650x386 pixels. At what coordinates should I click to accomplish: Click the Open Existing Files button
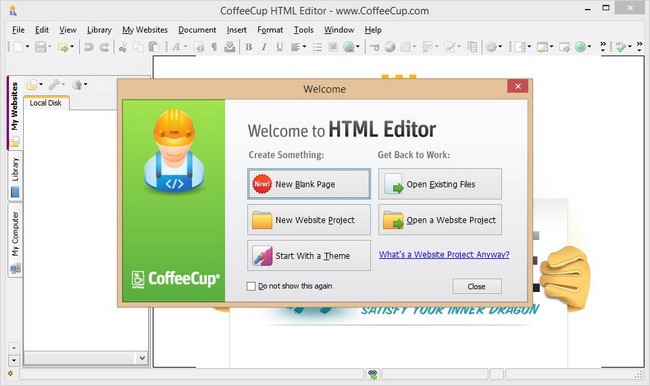[x=440, y=184]
